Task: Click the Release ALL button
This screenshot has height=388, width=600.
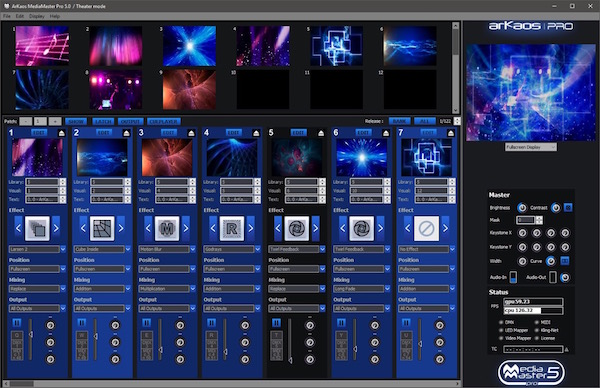Action: point(425,121)
